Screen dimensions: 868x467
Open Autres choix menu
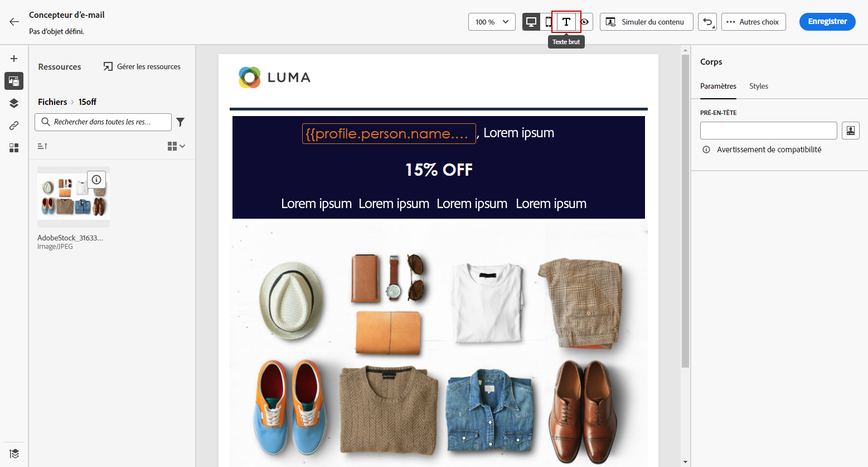(x=754, y=22)
